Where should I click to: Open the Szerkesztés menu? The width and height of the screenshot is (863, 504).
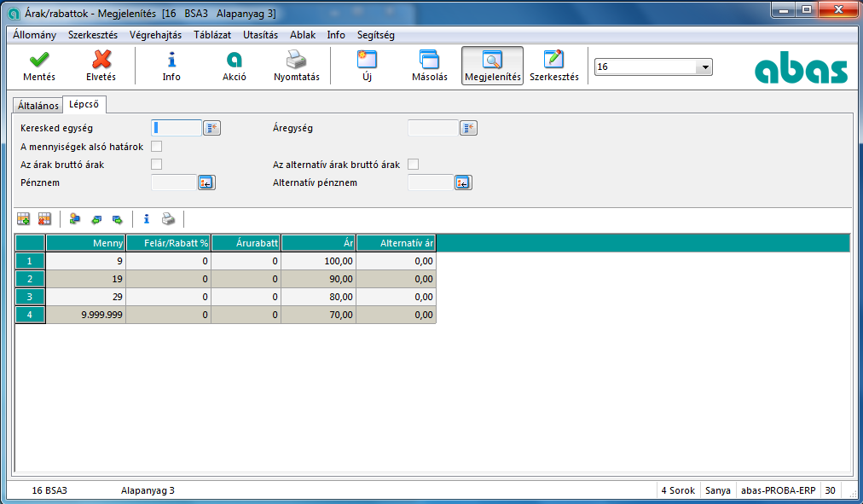[x=93, y=35]
